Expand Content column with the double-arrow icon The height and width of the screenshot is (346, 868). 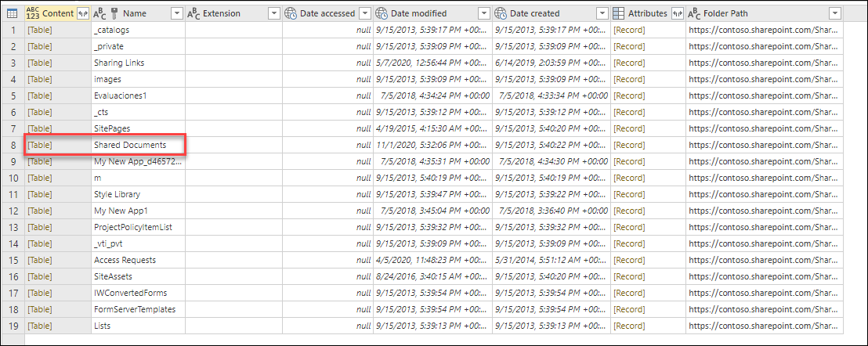coord(82,13)
